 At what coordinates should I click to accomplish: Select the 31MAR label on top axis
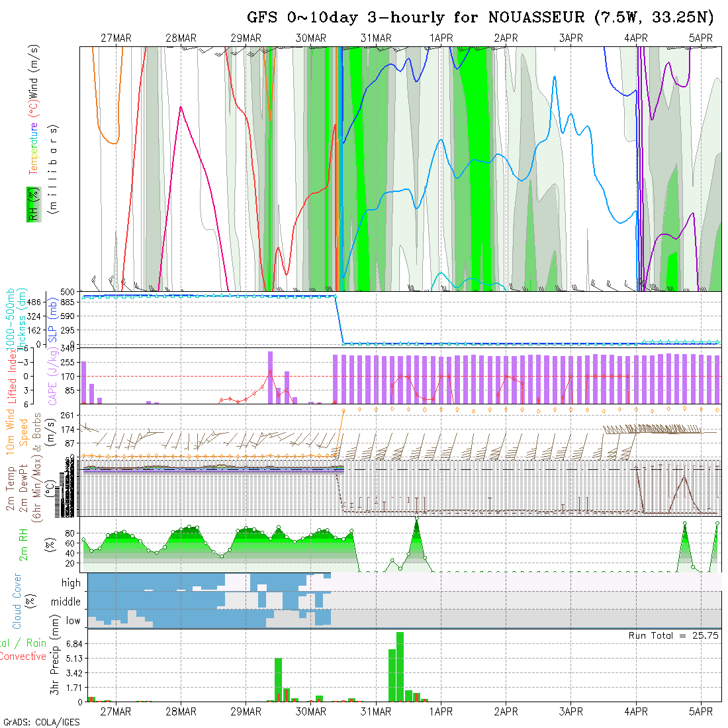376,38
